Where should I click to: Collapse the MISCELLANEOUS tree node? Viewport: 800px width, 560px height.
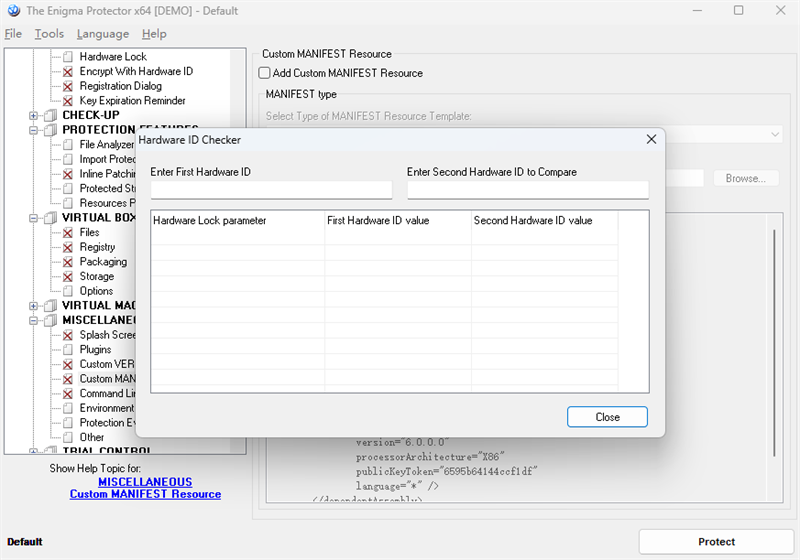33,321
